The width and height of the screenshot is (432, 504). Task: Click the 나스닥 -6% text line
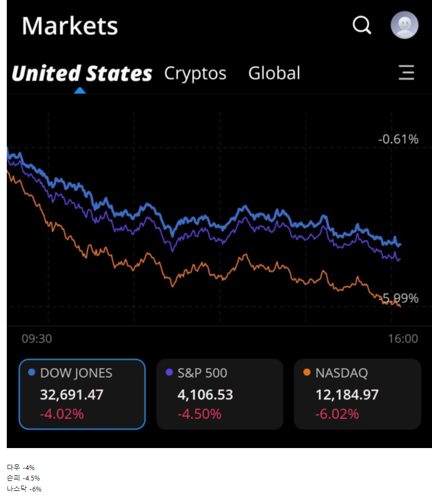point(24,489)
